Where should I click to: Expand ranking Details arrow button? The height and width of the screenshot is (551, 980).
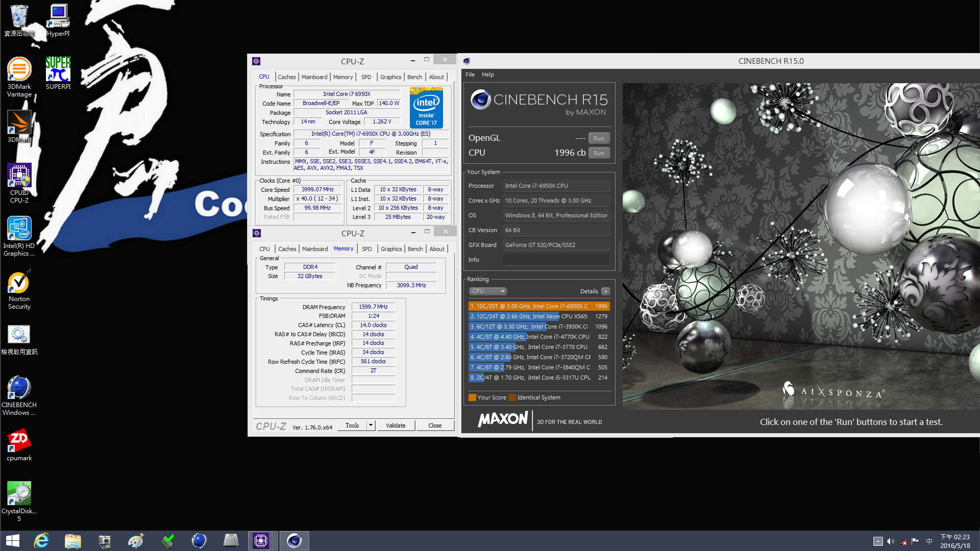pyautogui.click(x=606, y=291)
